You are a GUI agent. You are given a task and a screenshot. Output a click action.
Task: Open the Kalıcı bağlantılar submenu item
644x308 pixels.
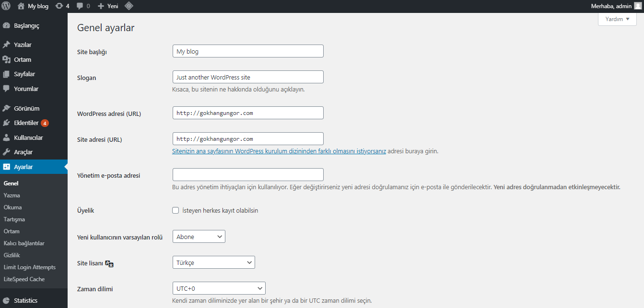pos(23,243)
